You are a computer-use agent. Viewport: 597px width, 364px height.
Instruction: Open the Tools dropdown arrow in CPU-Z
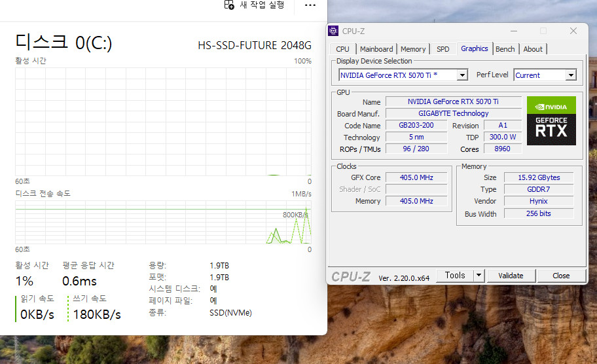[479, 275]
